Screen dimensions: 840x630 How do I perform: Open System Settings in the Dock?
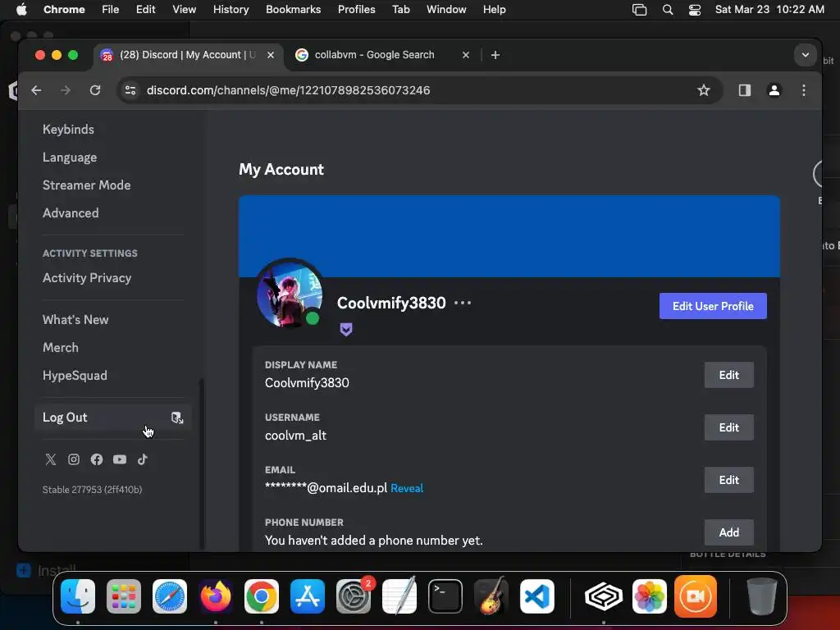coord(354,596)
